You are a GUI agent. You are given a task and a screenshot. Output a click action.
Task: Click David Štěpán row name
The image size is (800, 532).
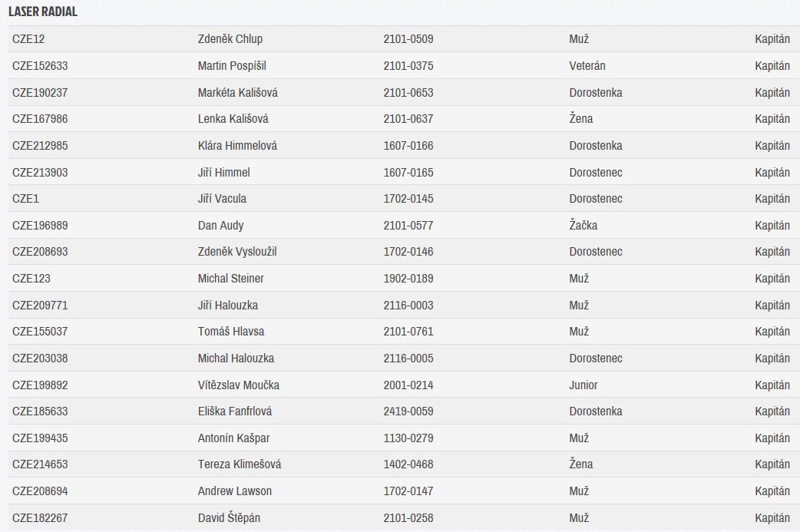(x=229, y=517)
